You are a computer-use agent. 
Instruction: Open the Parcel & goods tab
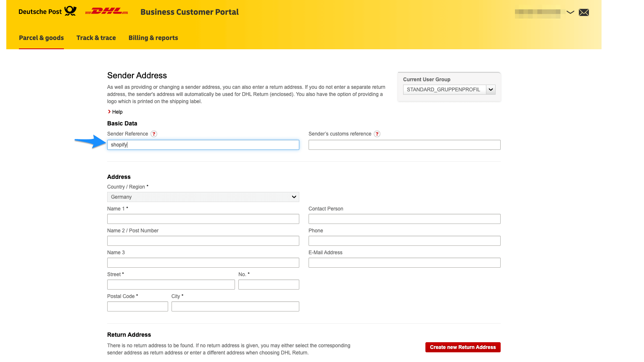click(x=41, y=38)
